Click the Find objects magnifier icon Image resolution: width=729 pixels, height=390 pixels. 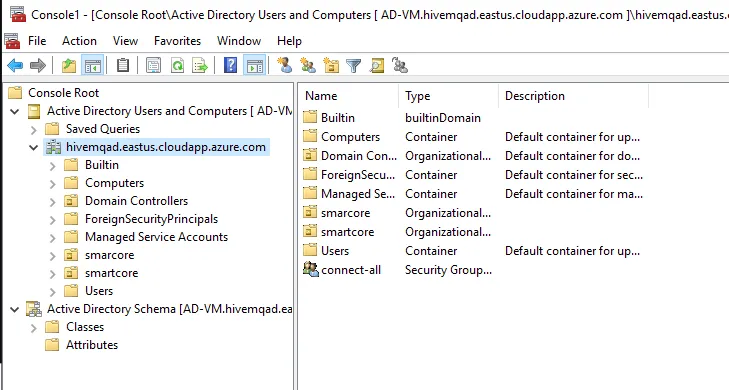pos(377,66)
